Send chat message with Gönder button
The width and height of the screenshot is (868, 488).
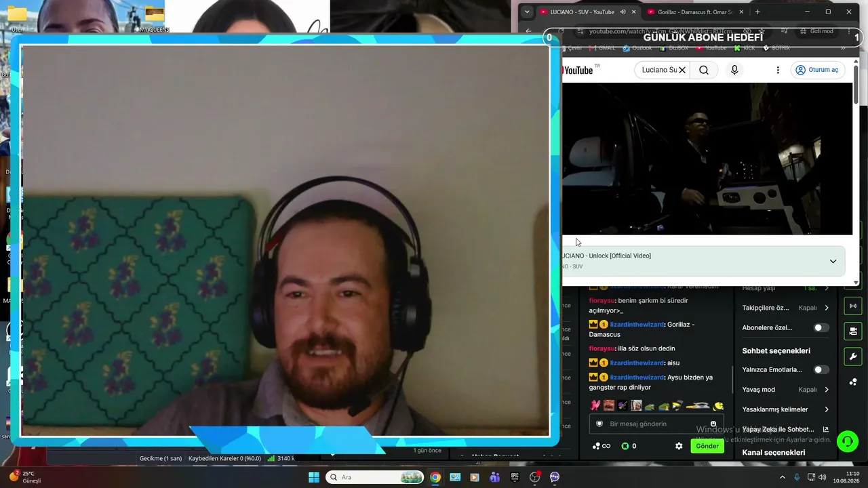point(707,446)
